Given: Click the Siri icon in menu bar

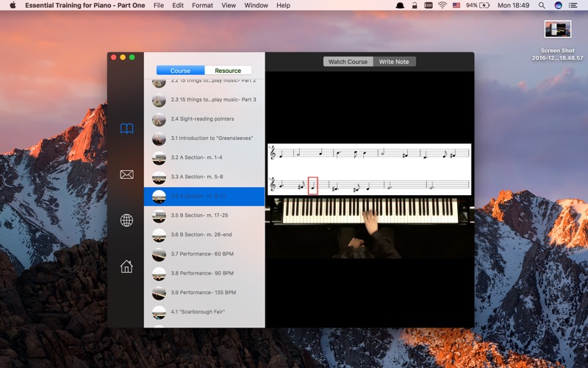Looking at the screenshot, I should point(559,5).
